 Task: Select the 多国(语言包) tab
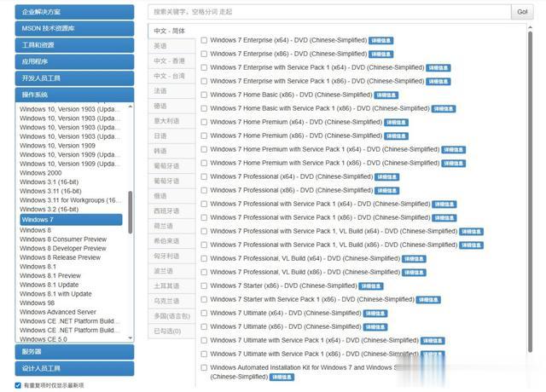171,316
